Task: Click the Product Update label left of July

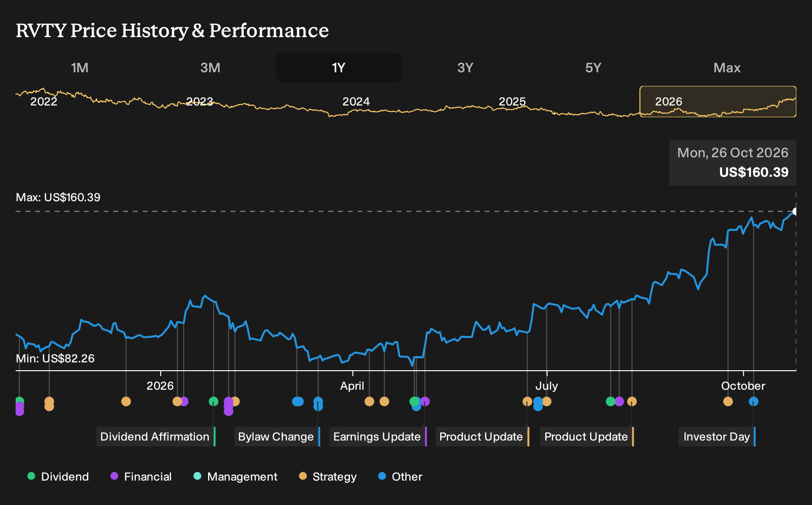Action: click(x=482, y=437)
